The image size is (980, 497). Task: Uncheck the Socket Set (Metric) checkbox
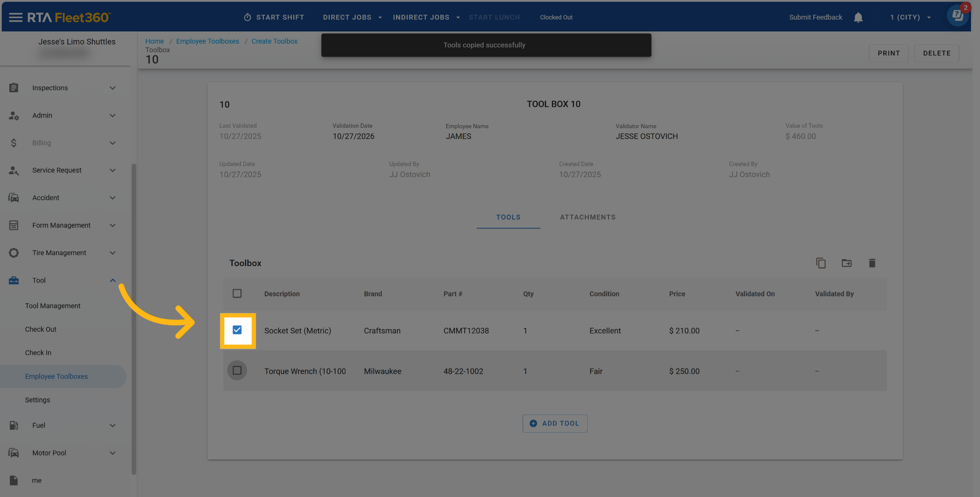[237, 330]
